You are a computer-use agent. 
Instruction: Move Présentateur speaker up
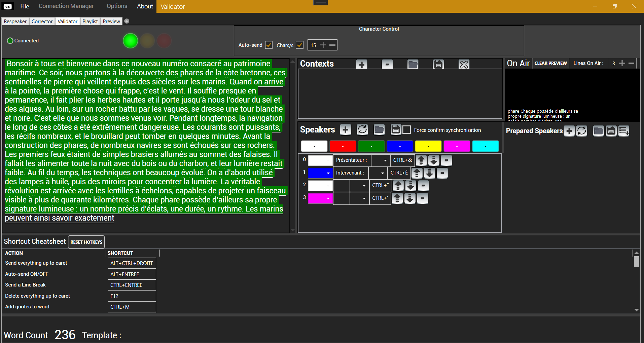click(421, 160)
